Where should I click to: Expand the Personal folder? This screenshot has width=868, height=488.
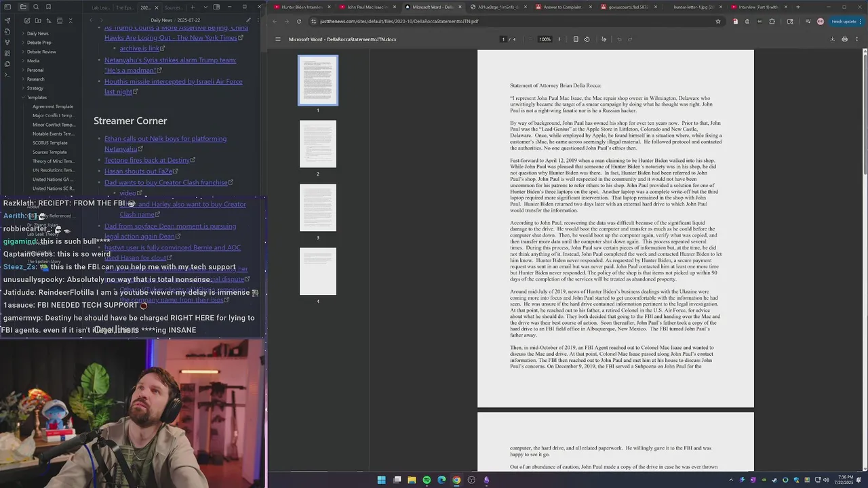(x=35, y=70)
